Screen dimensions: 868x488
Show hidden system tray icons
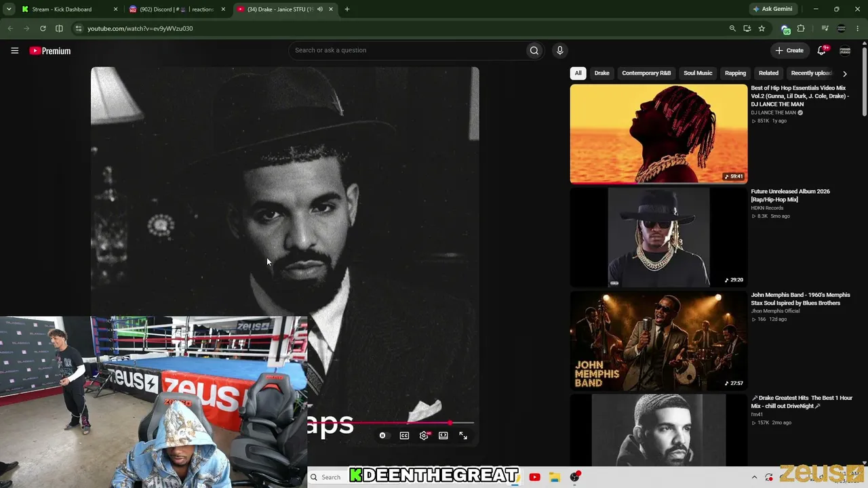pyautogui.click(x=754, y=477)
